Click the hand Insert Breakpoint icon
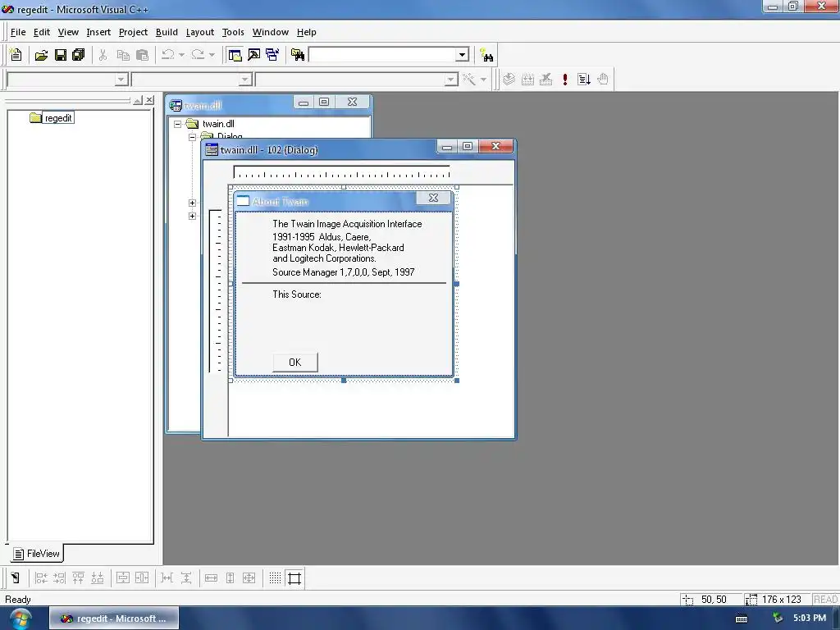 603,80
